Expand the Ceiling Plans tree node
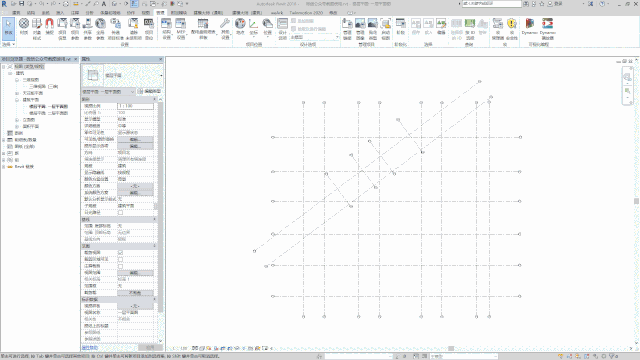 pyautogui.click(x=17, y=93)
